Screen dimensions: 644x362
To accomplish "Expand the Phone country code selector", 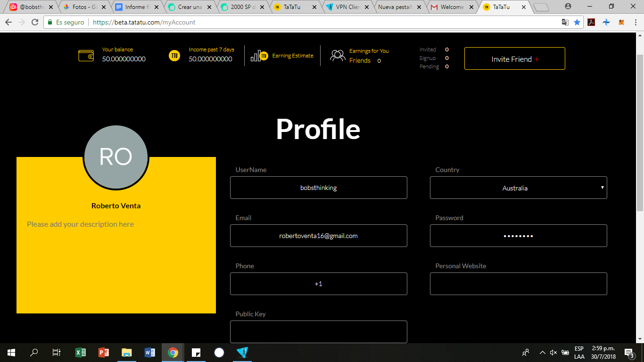I will pyautogui.click(x=318, y=283).
